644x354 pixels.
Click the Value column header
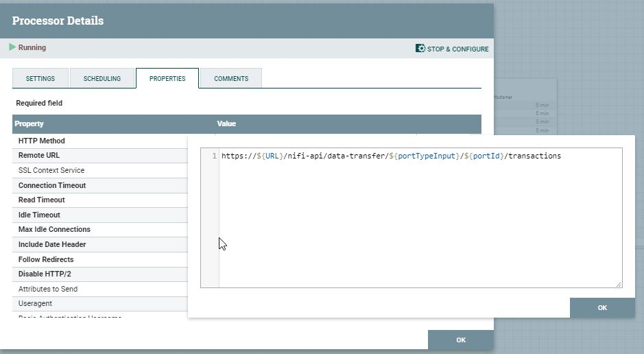(x=226, y=123)
